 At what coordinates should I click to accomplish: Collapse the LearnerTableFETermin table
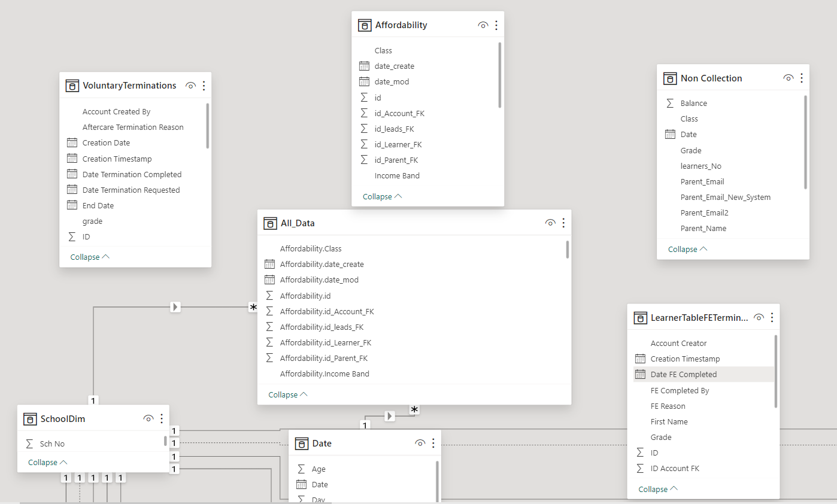[659, 489]
